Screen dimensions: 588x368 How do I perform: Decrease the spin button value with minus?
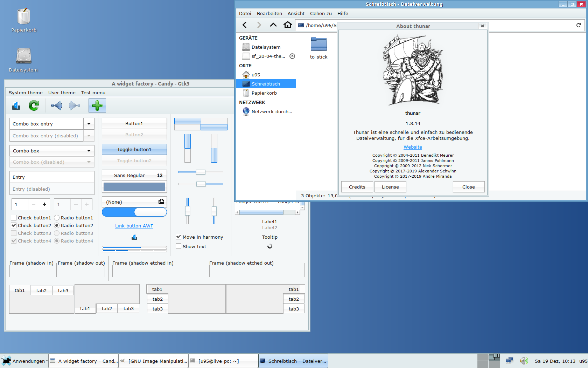point(34,204)
